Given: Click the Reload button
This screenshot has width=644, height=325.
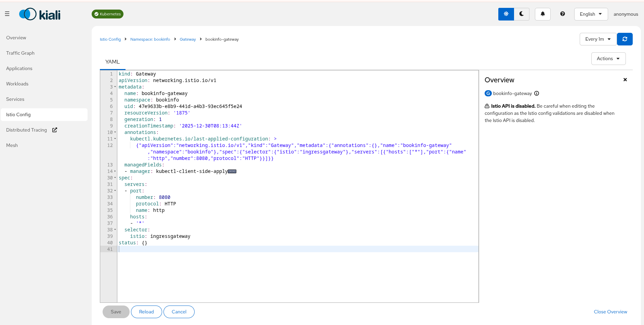Looking at the screenshot, I should click(x=146, y=312).
